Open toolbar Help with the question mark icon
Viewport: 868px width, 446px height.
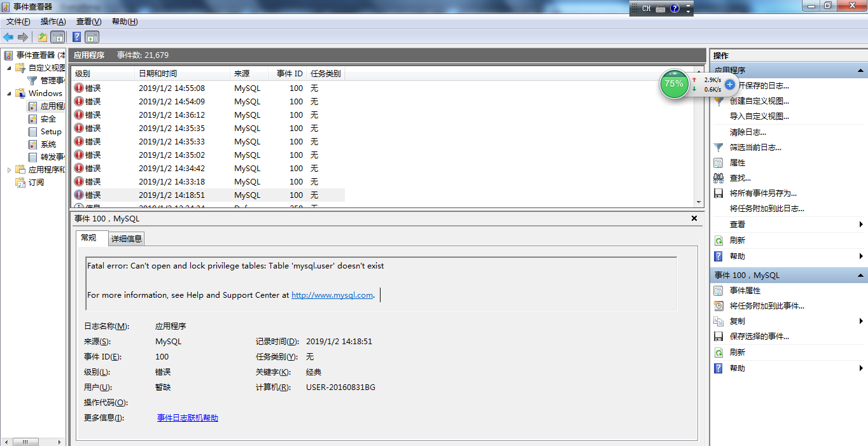click(x=76, y=37)
